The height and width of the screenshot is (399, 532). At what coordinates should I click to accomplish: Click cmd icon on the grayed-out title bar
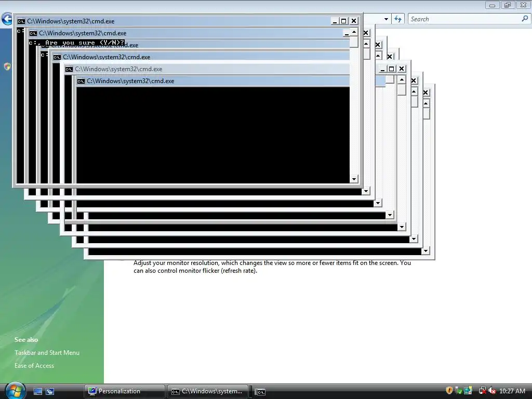pos(69,69)
